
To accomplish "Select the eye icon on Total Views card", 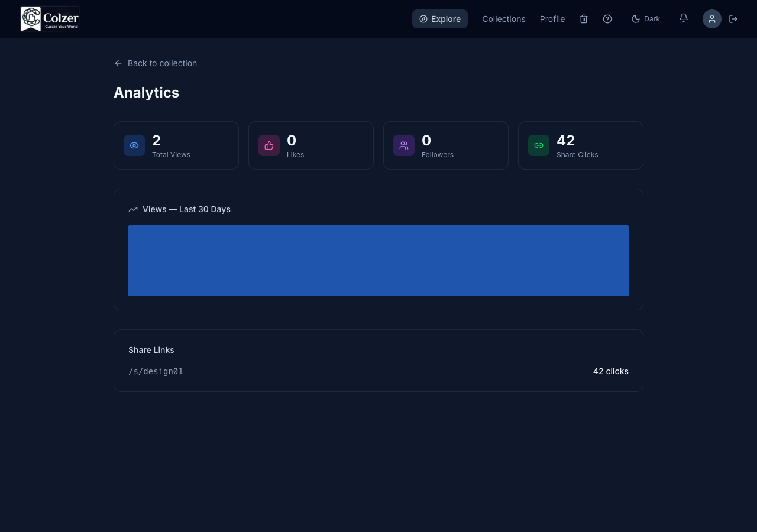I will pos(134,145).
